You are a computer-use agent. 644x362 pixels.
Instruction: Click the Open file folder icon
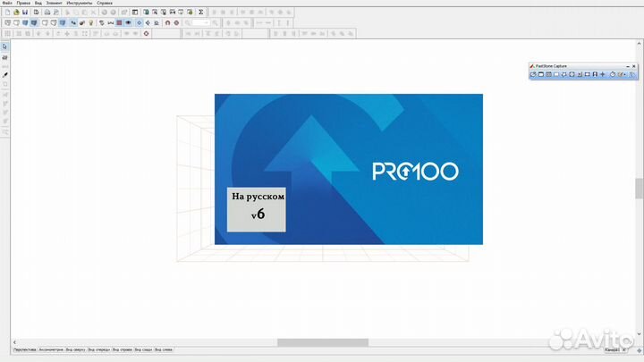coord(16,13)
